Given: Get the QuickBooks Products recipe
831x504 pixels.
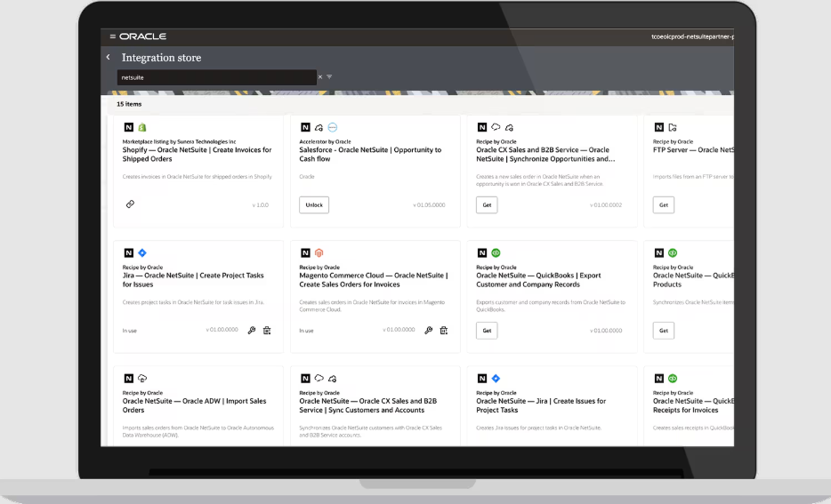Looking at the screenshot, I should 663,331.
